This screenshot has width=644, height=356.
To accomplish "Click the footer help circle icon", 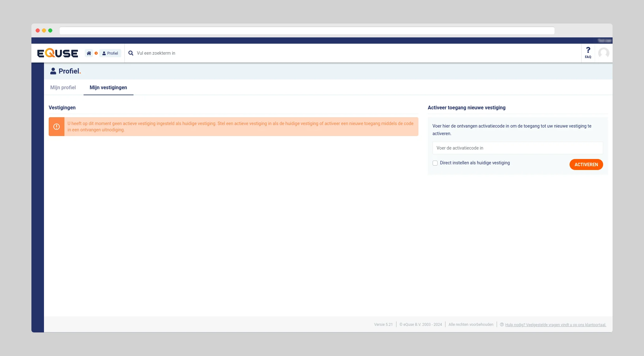I will click(502, 325).
